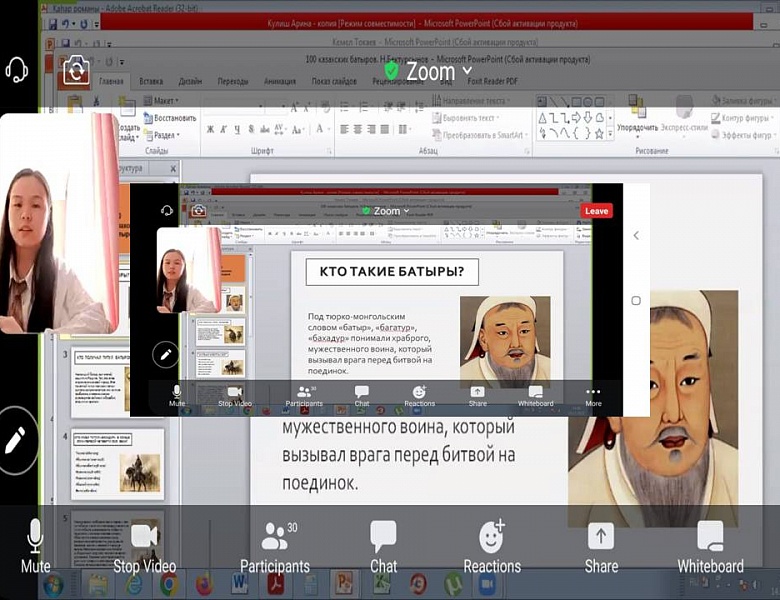Open the Переходы ribbon tab

pos(233,81)
